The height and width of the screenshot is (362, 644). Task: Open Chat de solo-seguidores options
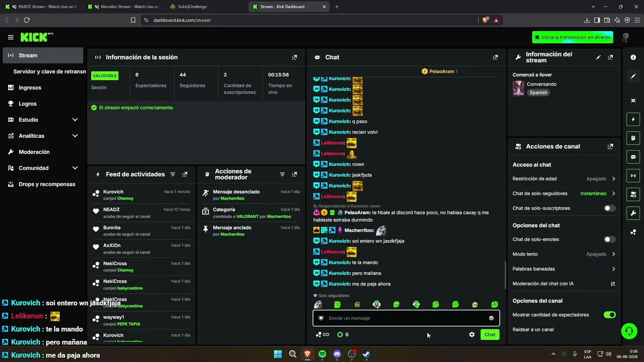click(564, 194)
